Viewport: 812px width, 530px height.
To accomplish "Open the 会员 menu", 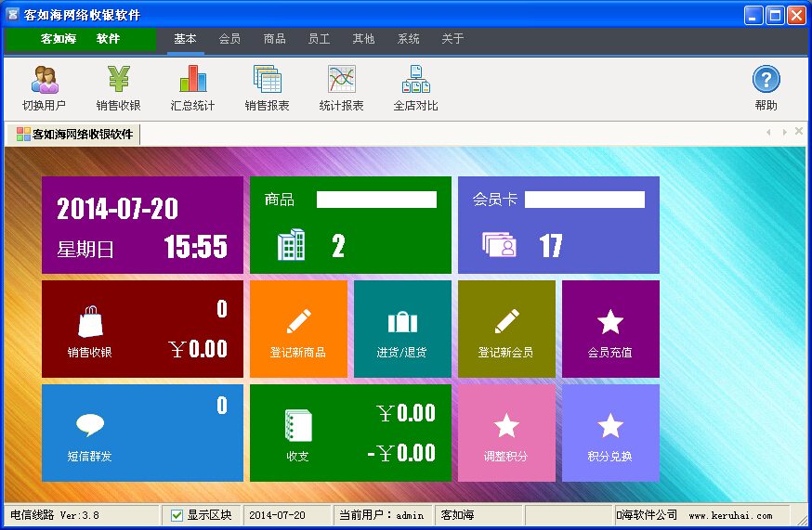I will click(x=229, y=39).
